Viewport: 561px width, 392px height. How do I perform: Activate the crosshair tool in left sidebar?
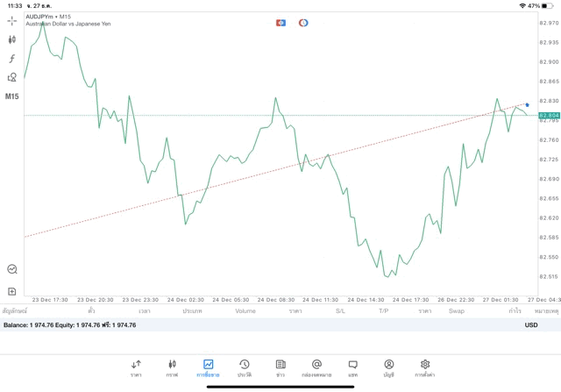tap(12, 20)
